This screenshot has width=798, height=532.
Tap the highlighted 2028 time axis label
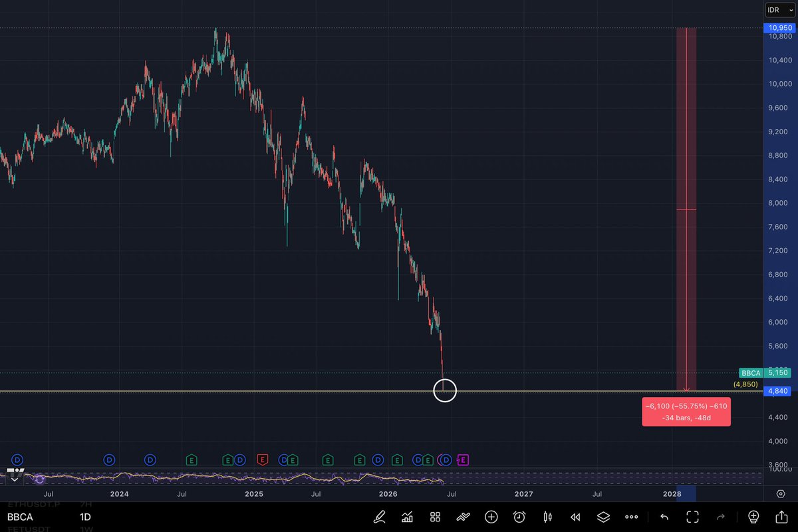pyautogui.click(x=673, y=493)
